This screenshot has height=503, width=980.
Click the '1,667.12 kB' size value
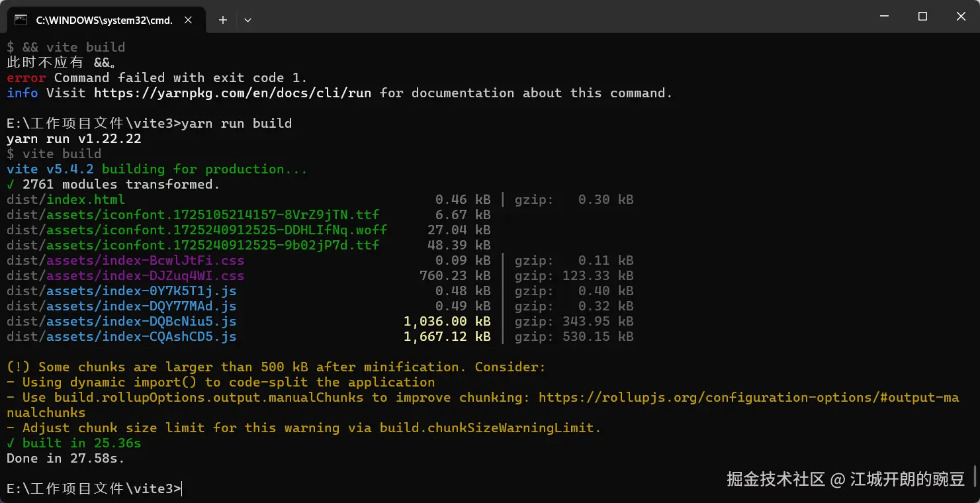(x=447, y=336)
